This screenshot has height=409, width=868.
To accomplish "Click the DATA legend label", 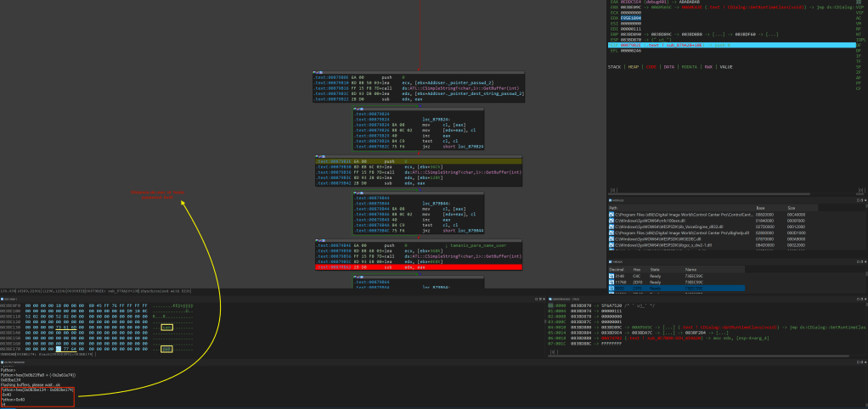I will pyautogui.click(x=670, y=65).
